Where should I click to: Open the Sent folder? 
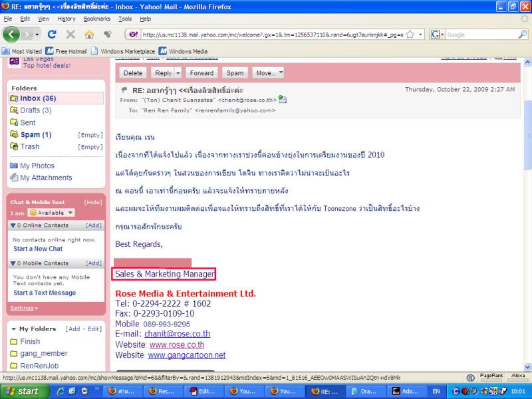27,122
